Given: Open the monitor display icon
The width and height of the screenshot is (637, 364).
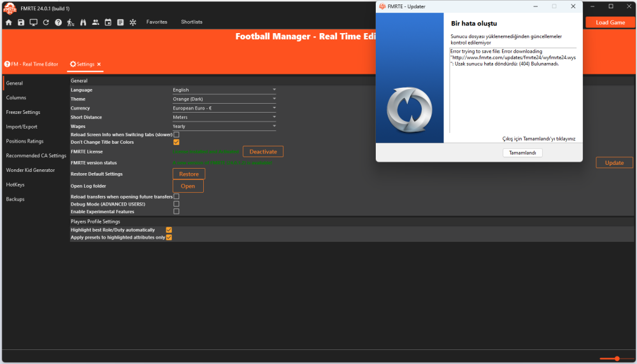Looking at the screenshot, I should click(x=33, y=22).
